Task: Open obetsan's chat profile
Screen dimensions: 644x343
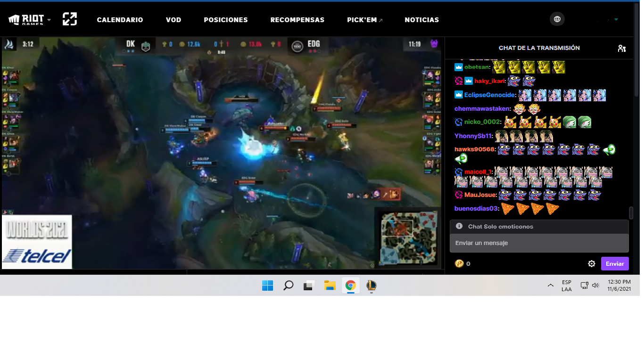Action: [x=477, y=67]
